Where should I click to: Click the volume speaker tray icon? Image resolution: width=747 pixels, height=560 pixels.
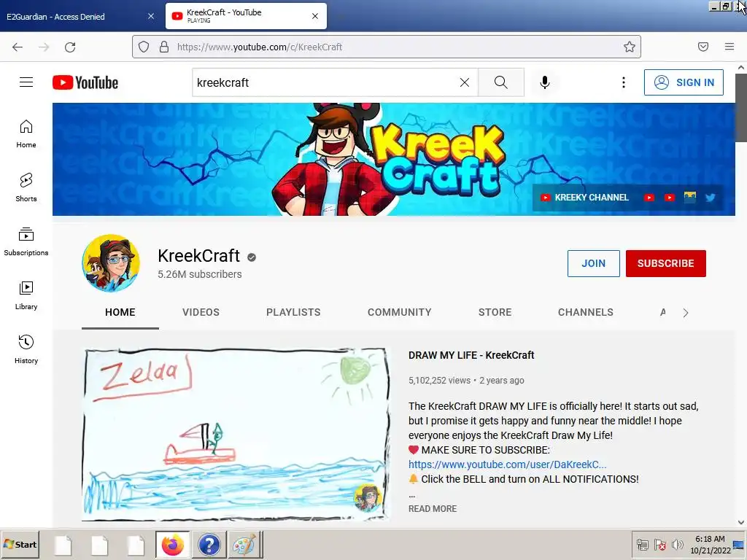[677, 545]
